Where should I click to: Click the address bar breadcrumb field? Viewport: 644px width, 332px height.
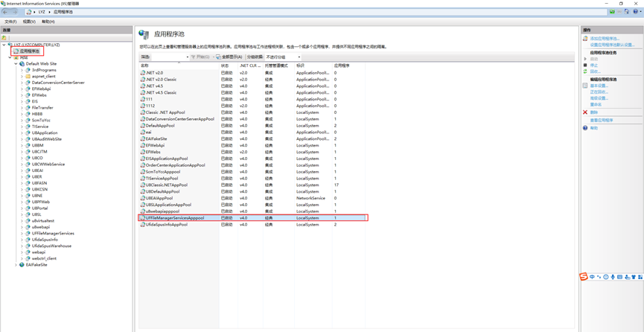(316, 12)
